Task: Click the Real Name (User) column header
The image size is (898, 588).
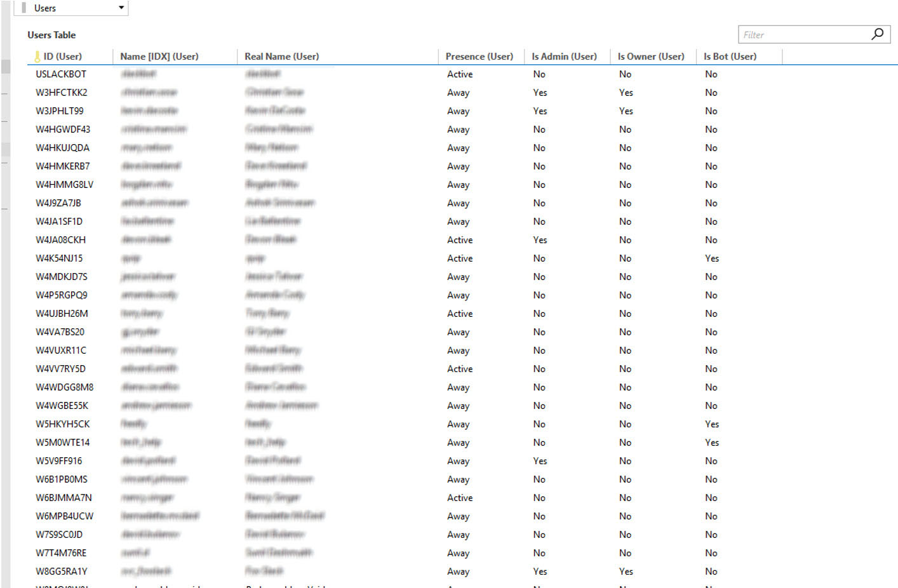Action: tap(282, 57)
